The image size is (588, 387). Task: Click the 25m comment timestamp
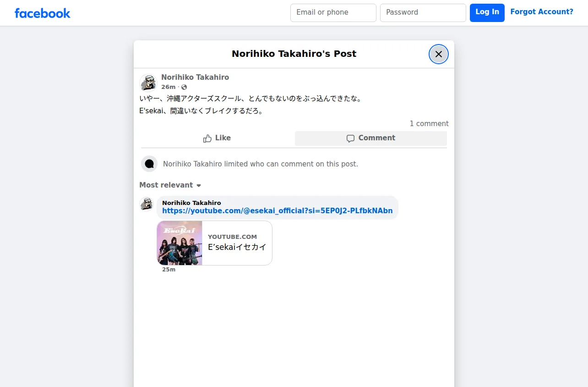pos(169,270)
